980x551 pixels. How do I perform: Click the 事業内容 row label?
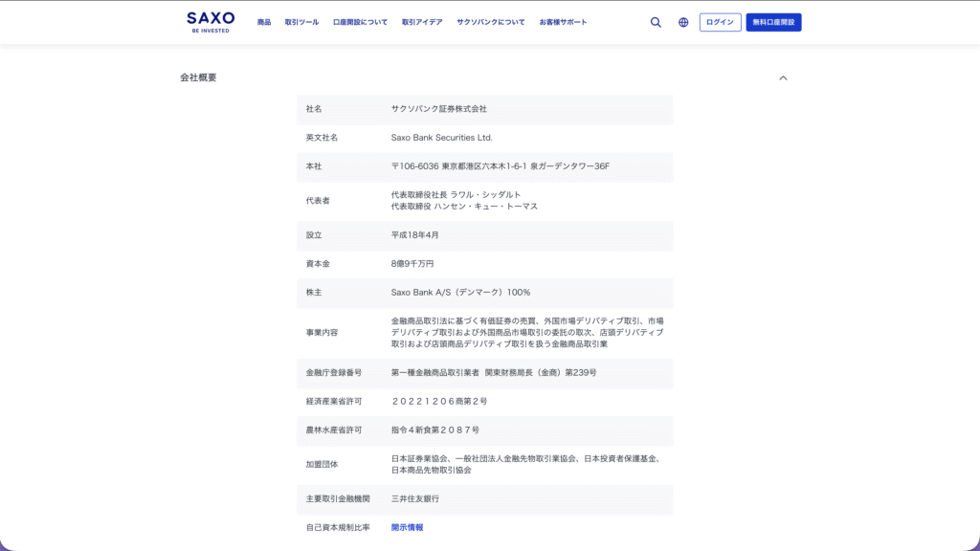click(x=322, y=332)
